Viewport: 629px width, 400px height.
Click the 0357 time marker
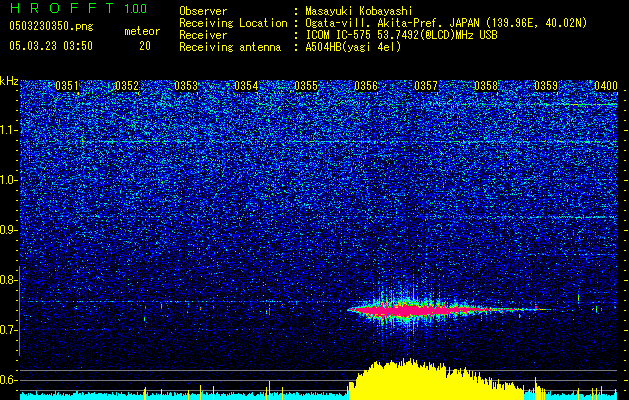point(426,86)
